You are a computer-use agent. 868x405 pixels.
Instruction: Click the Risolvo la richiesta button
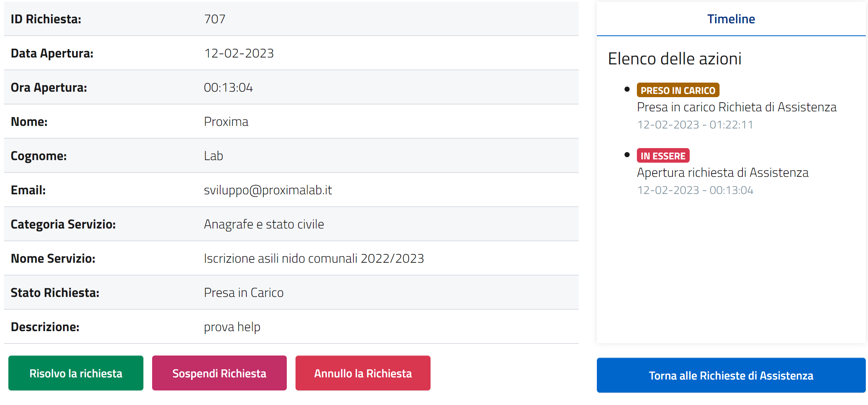pos(76,373)
